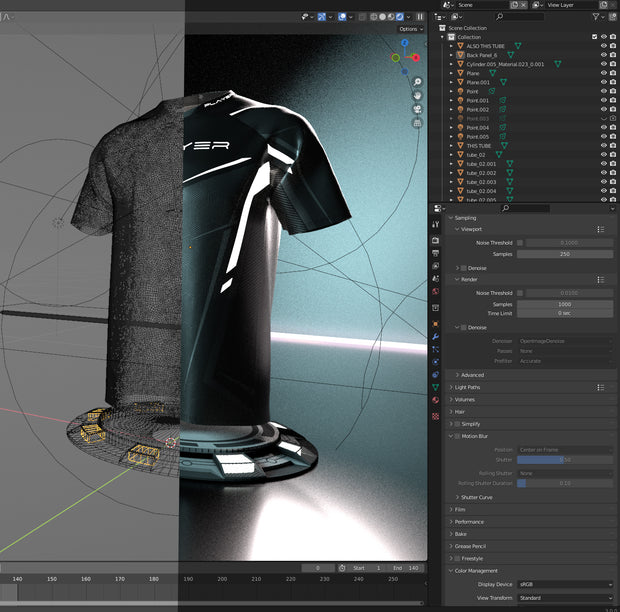Open the Display Device sRGB dropdown
620x612 pixels.
point(565,584)
